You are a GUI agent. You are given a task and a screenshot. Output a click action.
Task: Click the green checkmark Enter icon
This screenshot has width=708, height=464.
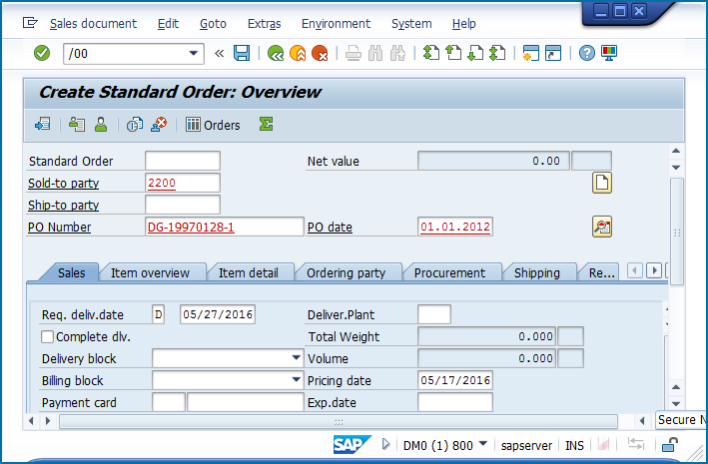point(41,53)
